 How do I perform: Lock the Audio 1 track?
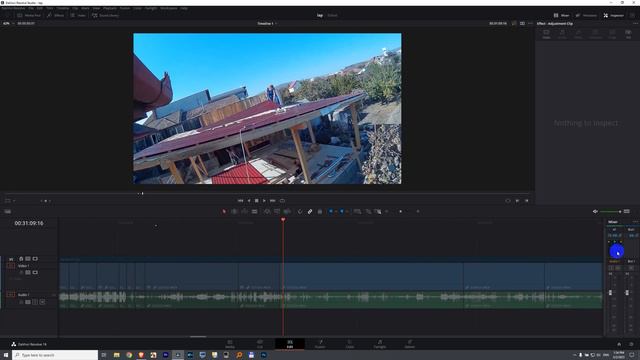(x=21, y=302)
